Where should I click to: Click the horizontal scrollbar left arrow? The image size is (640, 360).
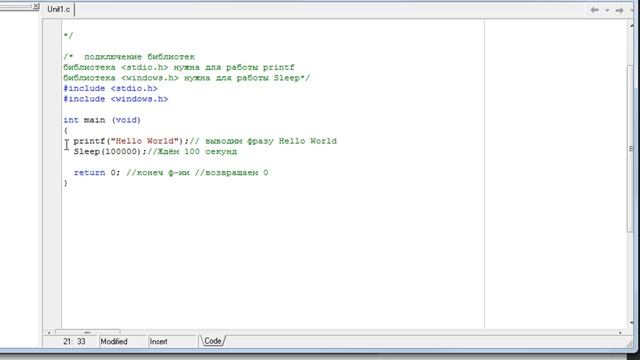pyautogui.click(x=49, y=332)
